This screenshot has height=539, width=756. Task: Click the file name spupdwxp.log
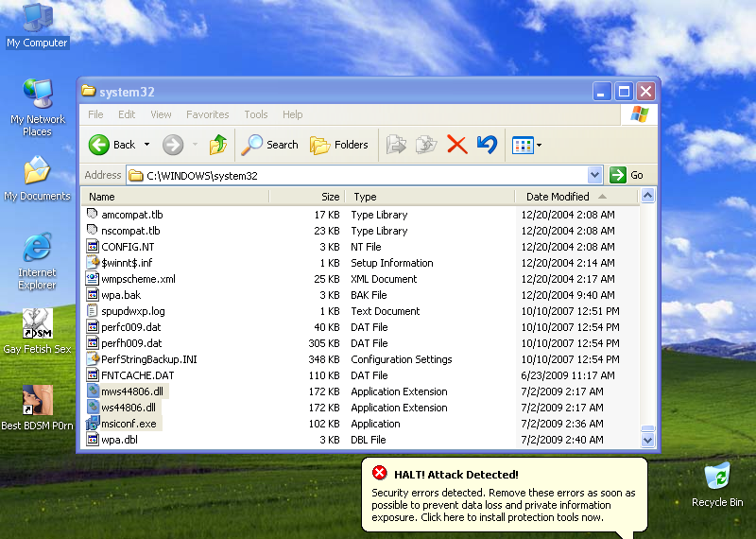[x=133, y=311]
